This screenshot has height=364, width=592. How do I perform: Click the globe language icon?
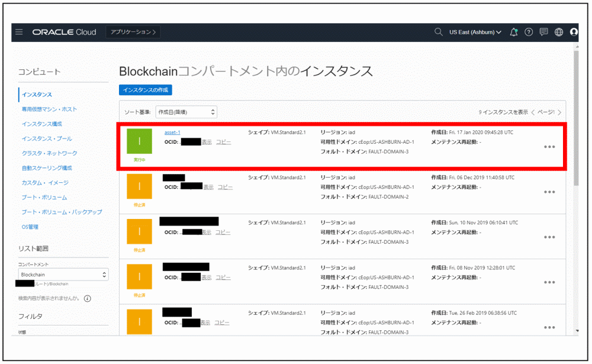point(559,32)
